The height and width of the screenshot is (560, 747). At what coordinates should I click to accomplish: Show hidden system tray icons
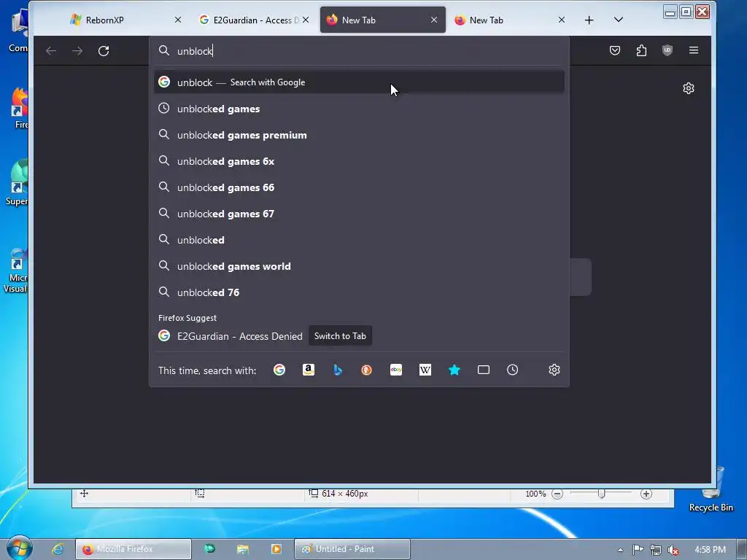pyautogui.click(x=620, y=550)
